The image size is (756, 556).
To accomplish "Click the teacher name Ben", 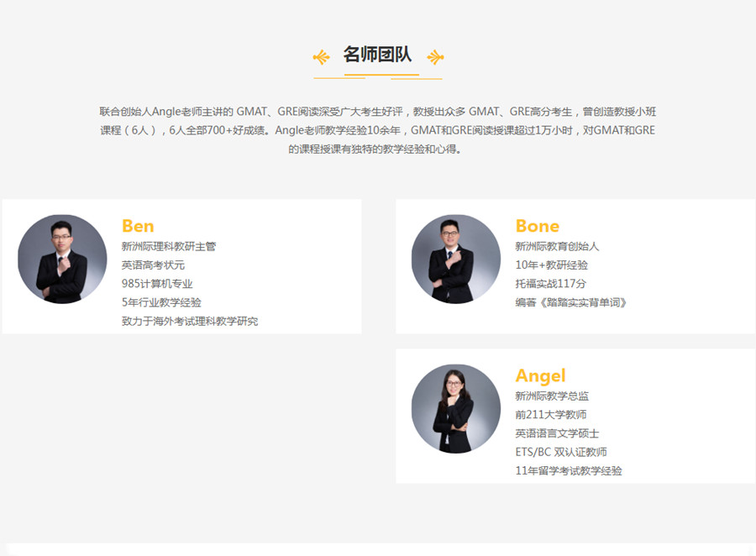I will (x=138, y=226).
